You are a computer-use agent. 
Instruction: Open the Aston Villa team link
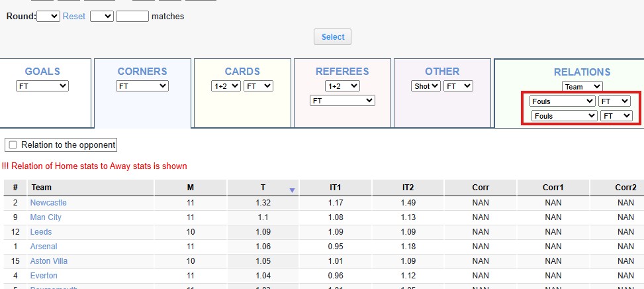(48, 261)
